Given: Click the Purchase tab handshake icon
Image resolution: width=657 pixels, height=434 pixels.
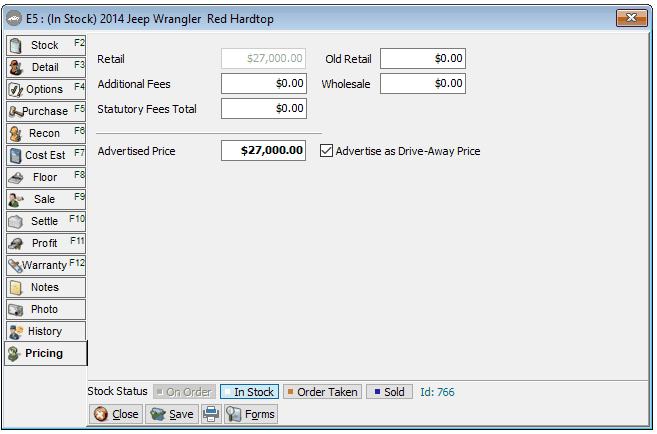Looking at the screenshot, I should point(16,111).
